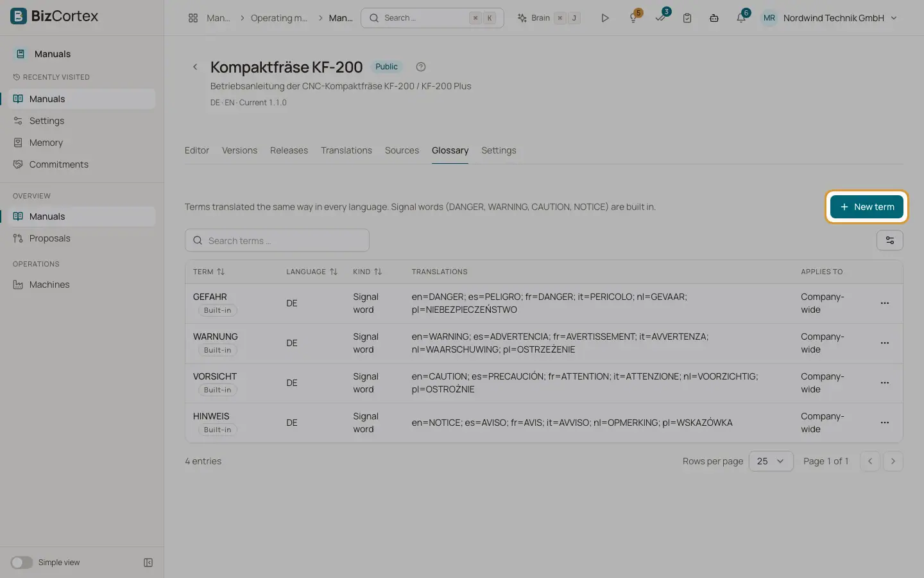Go to the next page of terms

pyautogui.click(x=893, y=461)
